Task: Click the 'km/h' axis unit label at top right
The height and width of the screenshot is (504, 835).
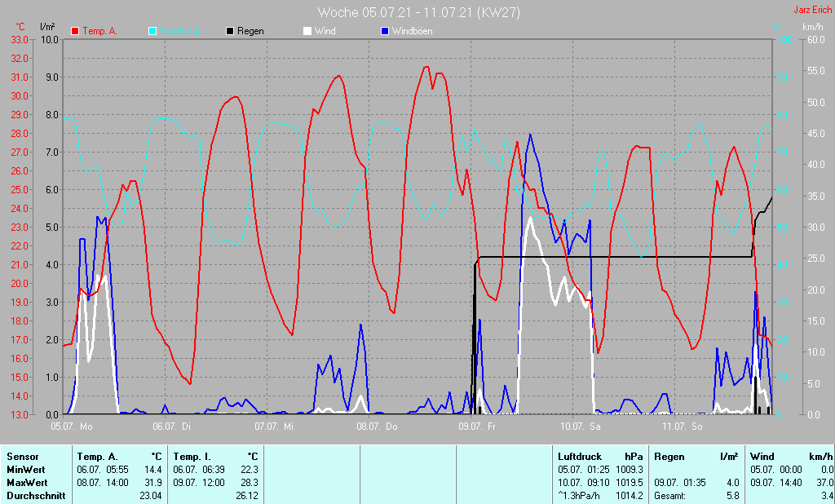Action: coord(813,27)
